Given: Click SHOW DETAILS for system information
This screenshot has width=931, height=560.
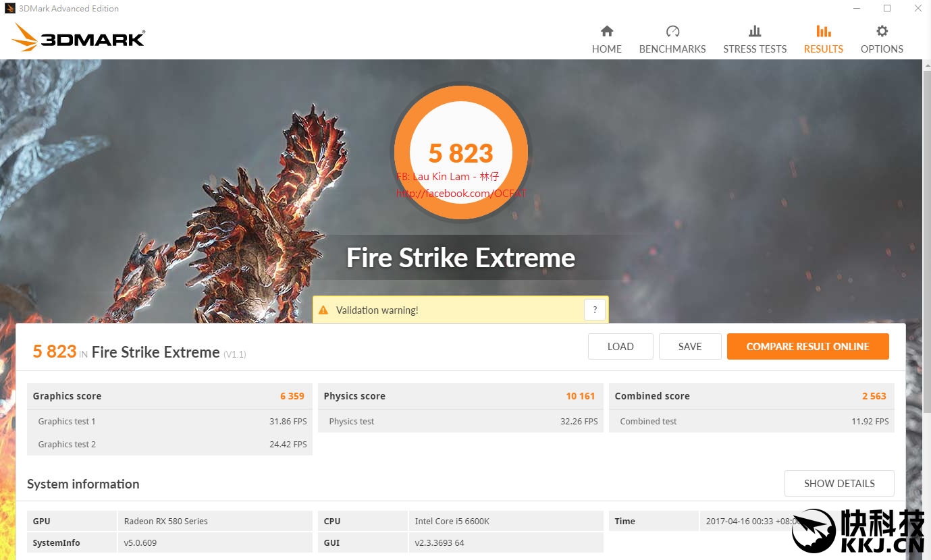Looking at the screenshot, I should (839, 484).
